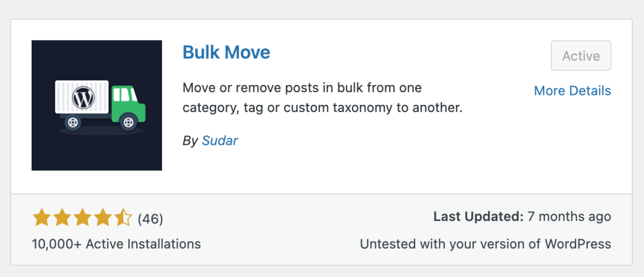Click the half-filled fifth rating star
The height and width of the screenshot is (277, 644).
click(122, 218)
